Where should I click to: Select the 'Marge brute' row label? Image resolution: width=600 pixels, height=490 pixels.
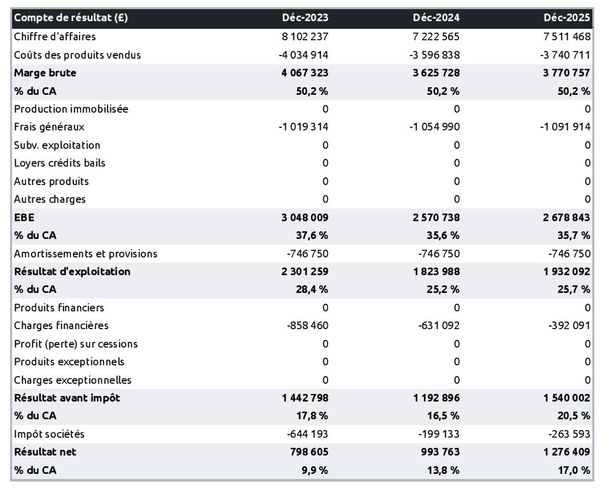(45, 73)
